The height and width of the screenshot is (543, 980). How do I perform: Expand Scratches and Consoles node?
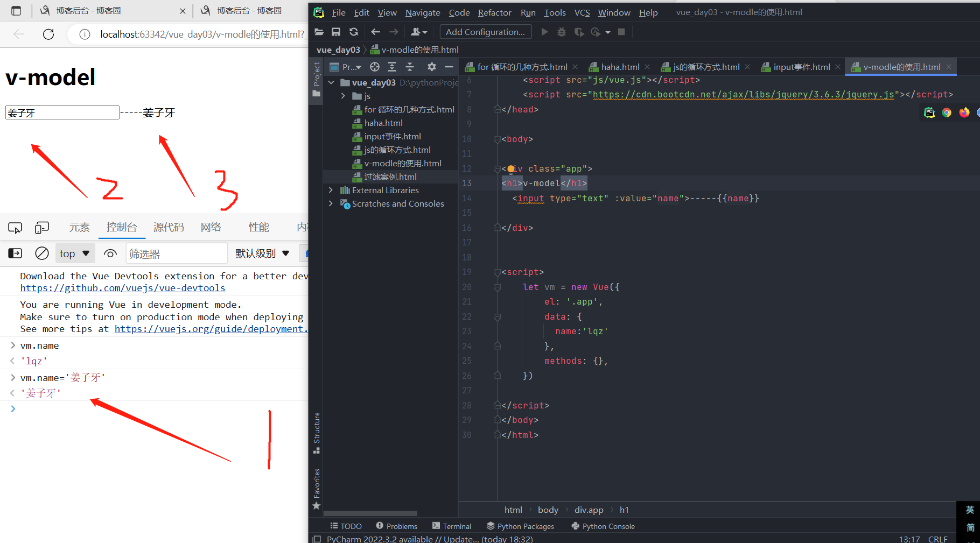tap(331, 203)
